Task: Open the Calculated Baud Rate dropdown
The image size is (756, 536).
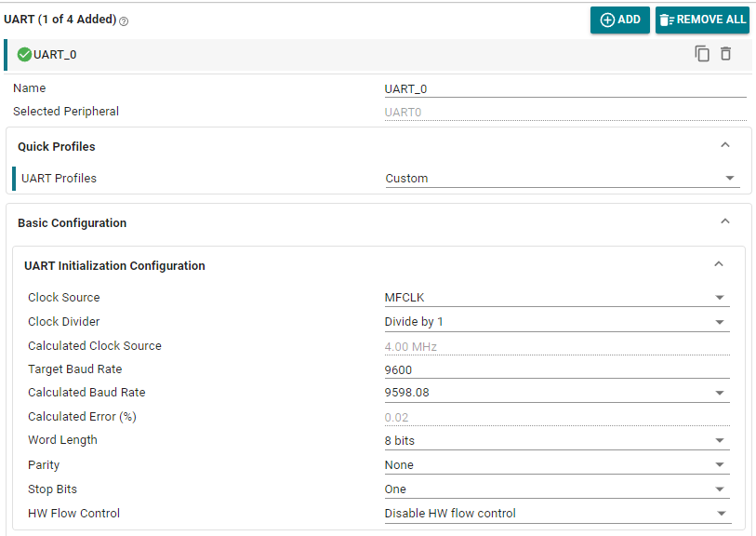Action: 557,393
